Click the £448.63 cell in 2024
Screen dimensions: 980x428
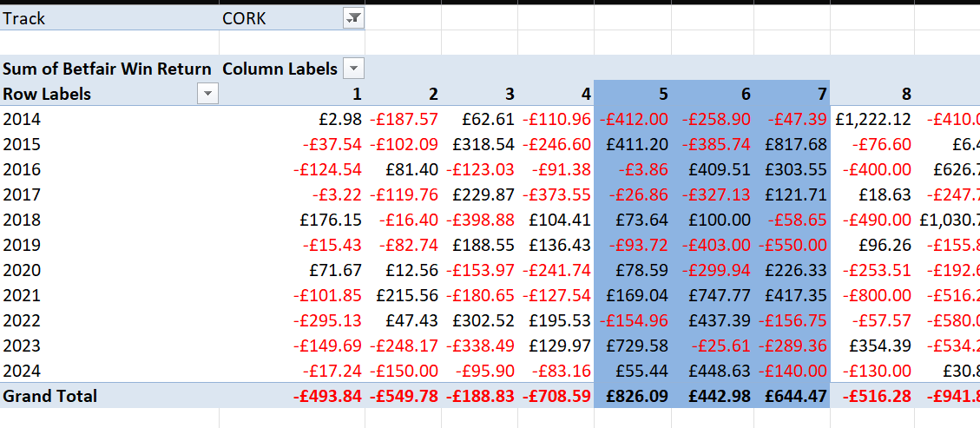coord(713,371)
